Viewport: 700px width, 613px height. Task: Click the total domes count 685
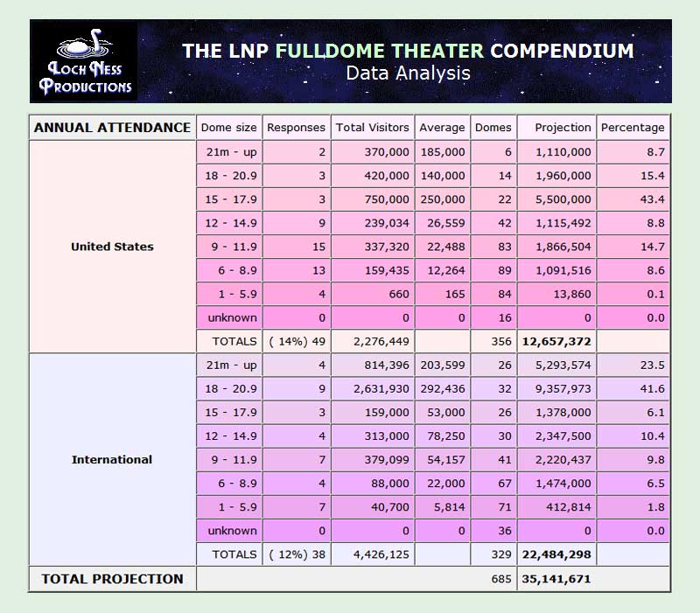point(501,579)
